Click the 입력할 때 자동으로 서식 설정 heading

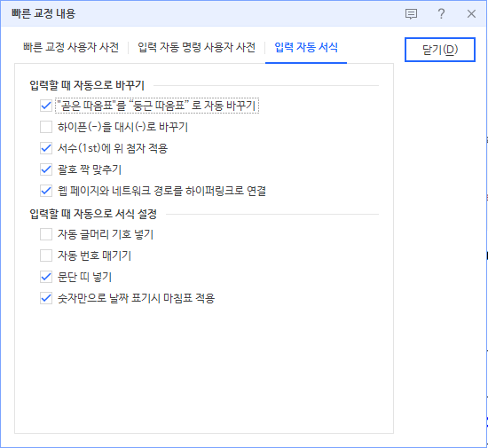[x=93, y=214]
